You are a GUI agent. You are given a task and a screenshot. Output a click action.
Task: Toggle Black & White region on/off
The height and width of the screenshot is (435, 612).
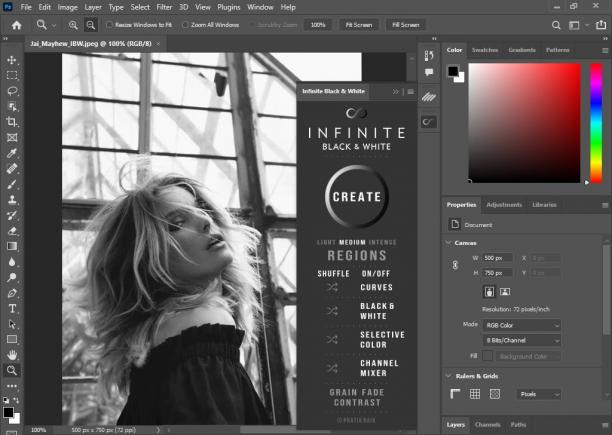[x=377, y=311]
